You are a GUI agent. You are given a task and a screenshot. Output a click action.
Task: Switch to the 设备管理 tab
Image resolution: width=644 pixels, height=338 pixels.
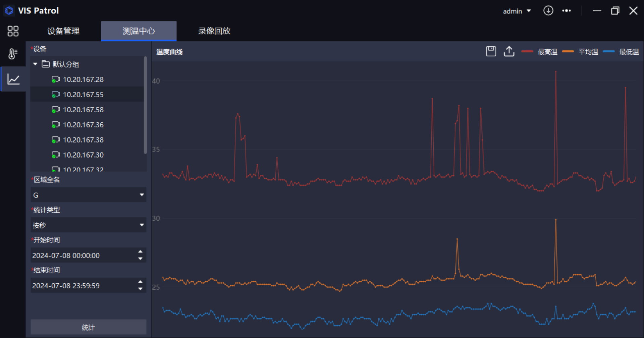[x=63, y=31]
